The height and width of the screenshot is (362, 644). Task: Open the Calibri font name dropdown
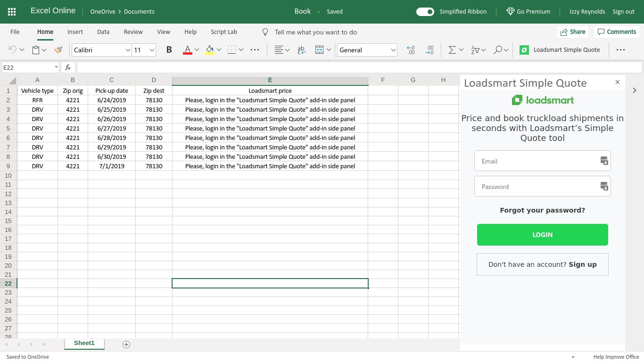[x=128, y=50]
